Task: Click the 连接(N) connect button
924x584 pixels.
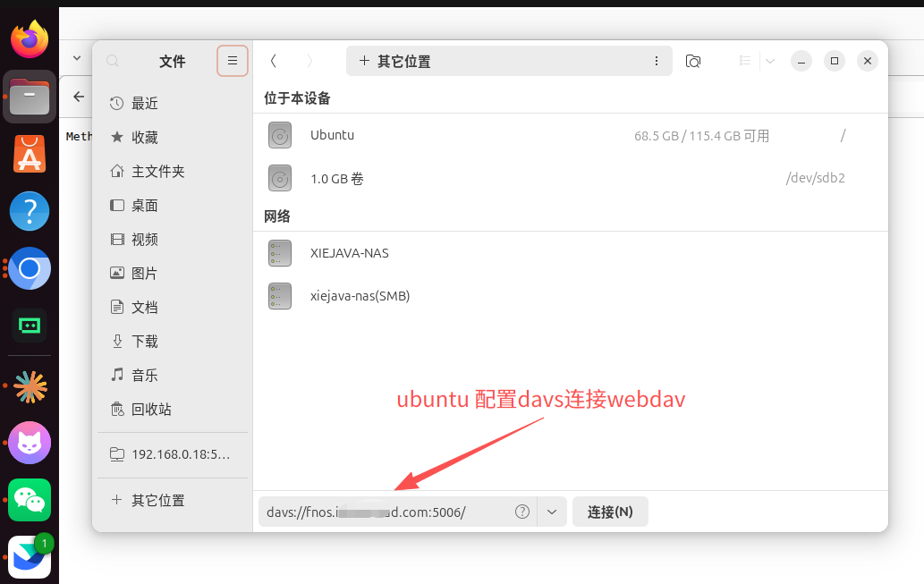Action: (610, 512)
